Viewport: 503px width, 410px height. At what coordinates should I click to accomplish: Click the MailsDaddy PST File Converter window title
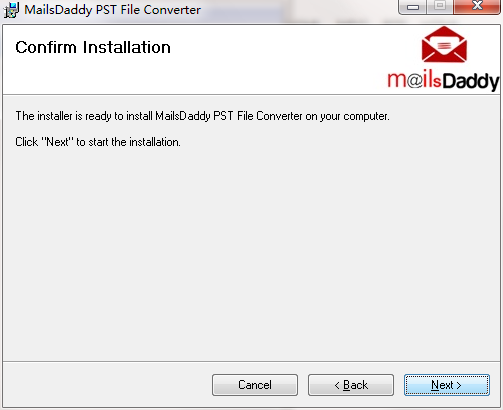(x=112, y=10)
